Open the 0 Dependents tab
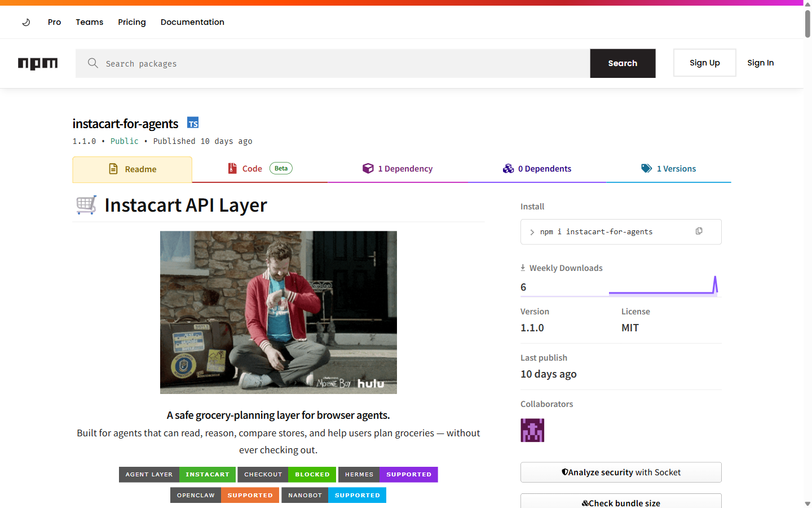Image resolution: width=812 pixels, height=508 pixels. tap(537, 169)
